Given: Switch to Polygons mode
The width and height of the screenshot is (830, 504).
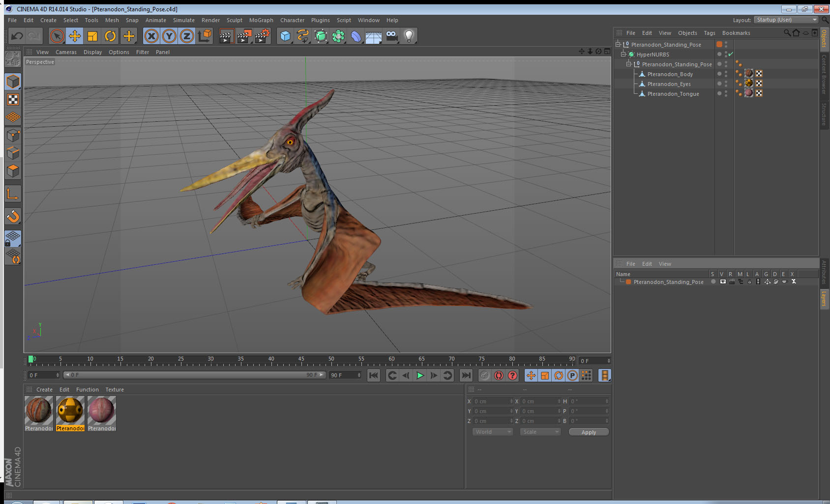Looking at the screenshot, I should pyautogui.click(x=13, y=171).
